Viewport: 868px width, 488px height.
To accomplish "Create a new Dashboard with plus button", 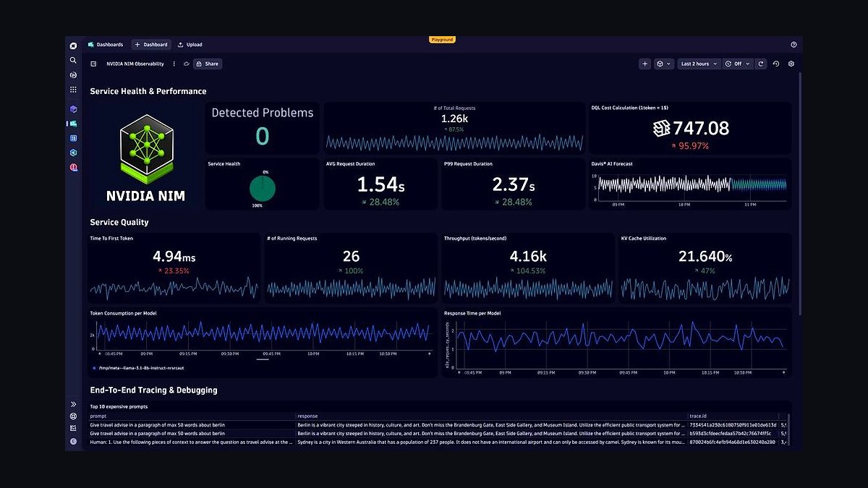I will [151, 45].
